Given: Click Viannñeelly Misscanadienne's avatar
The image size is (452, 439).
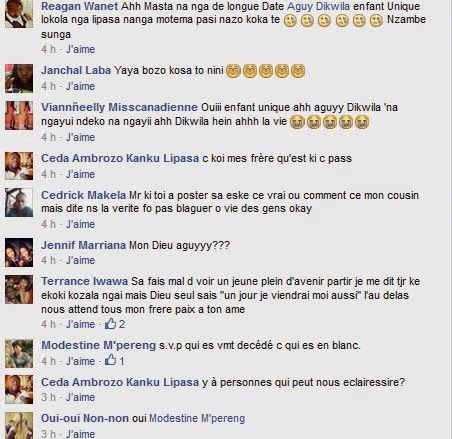Looking at the screenshot, I should 19,115.
